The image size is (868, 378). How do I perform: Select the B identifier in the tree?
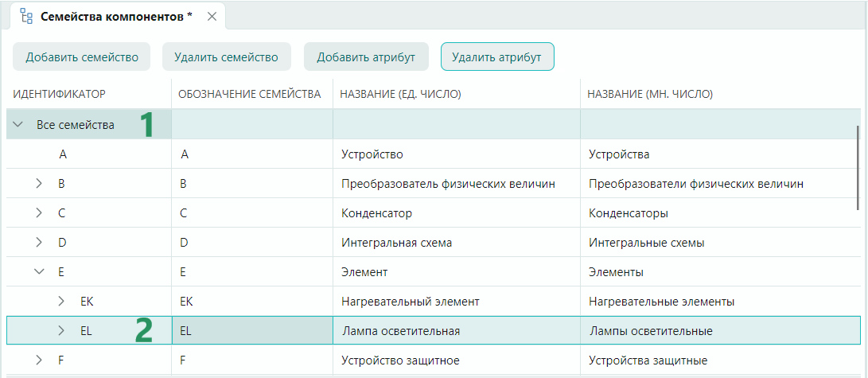[61, 184]
